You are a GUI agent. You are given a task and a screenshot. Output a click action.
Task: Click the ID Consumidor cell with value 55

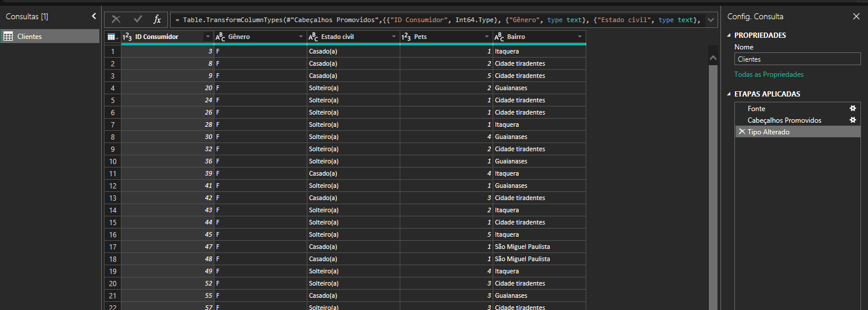(167, 295)
